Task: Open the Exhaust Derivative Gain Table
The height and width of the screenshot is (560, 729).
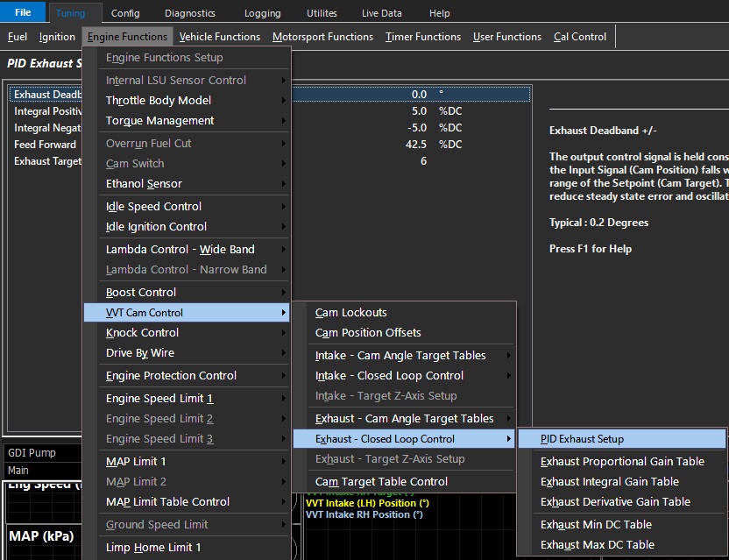Action: pos(622,502)
